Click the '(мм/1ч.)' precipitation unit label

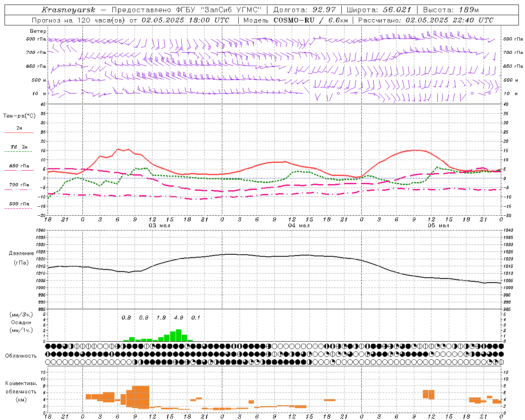pyautogui.click(x=21, y=331)
